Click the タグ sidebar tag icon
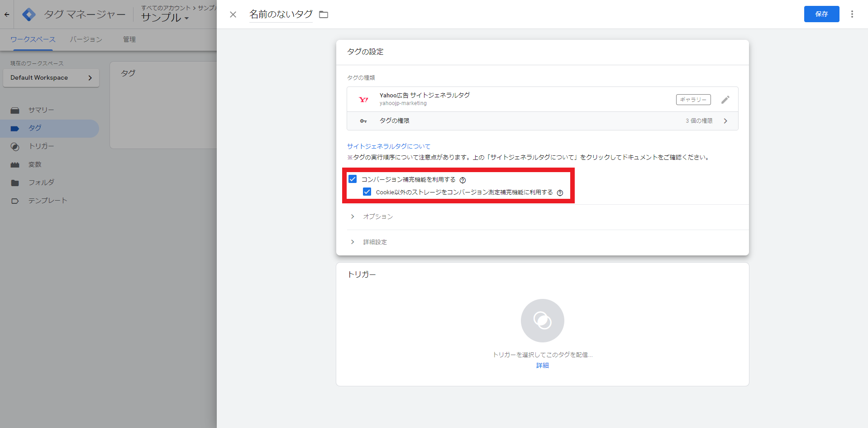This screenshot has height=428, width=868. (15, 128)
